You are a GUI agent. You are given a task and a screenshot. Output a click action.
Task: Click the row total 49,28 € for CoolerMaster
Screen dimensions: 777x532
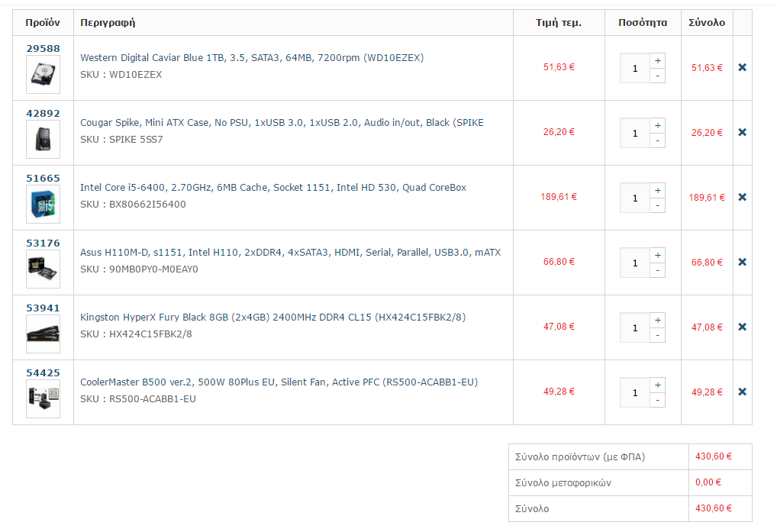(707, 392)
